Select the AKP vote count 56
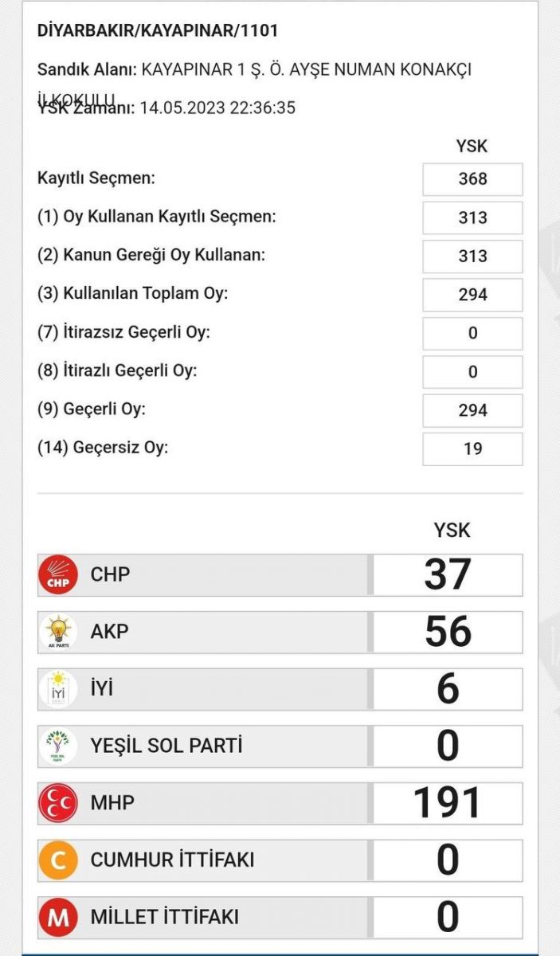This screenshot has height=956, width=560. [448, 632]
